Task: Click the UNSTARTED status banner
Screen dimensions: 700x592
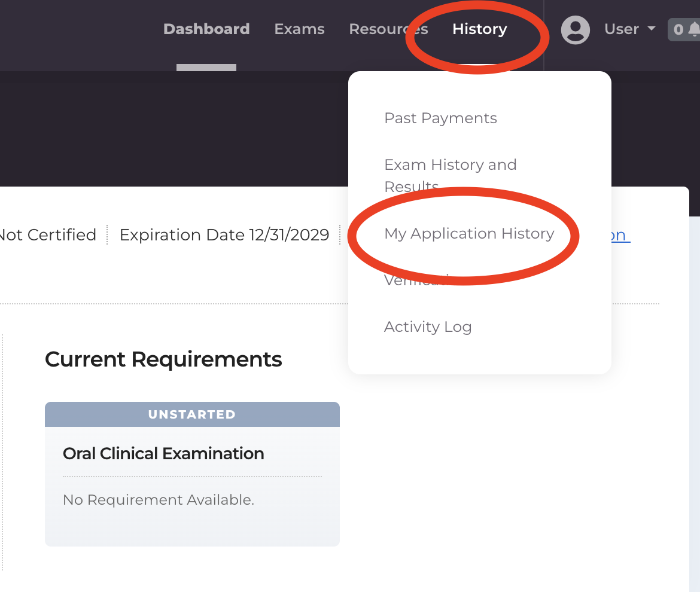Action: click(191, 414)
